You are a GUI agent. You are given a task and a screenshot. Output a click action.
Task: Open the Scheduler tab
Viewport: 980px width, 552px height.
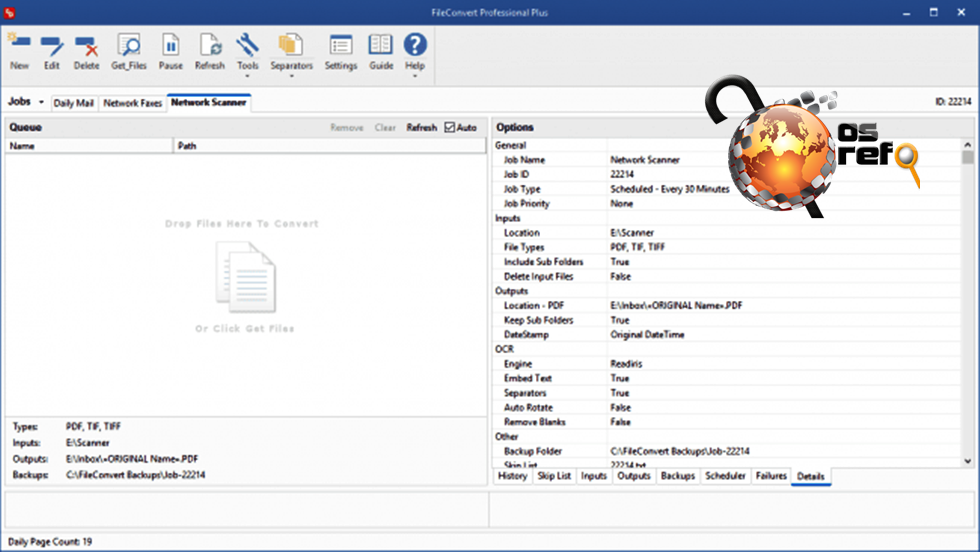pos(725,476)
